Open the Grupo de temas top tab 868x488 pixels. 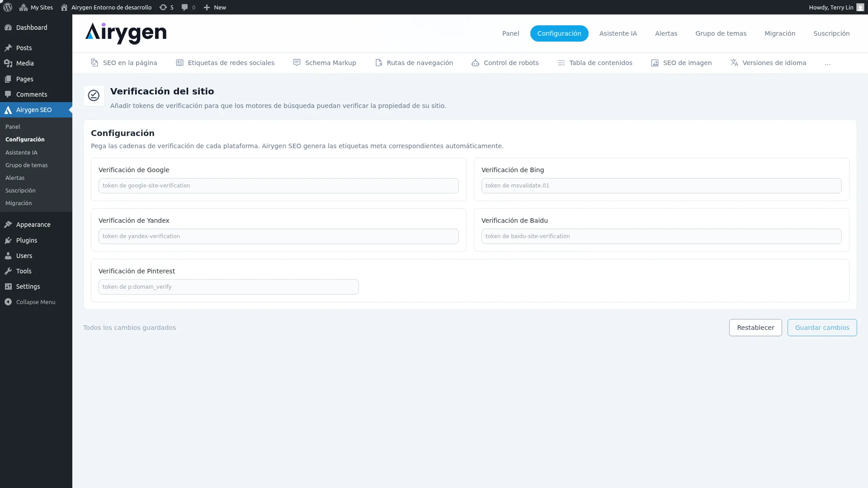pos(721,33)
